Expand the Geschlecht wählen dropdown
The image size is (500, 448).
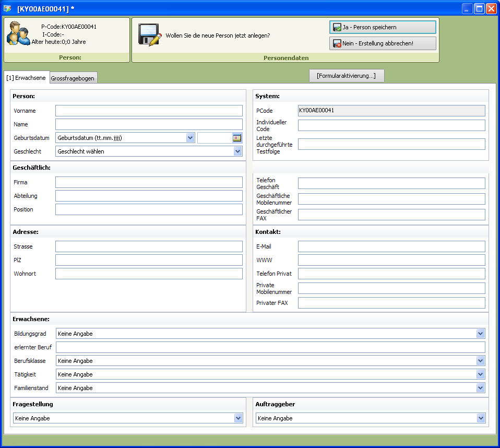(x=238, y=151)
